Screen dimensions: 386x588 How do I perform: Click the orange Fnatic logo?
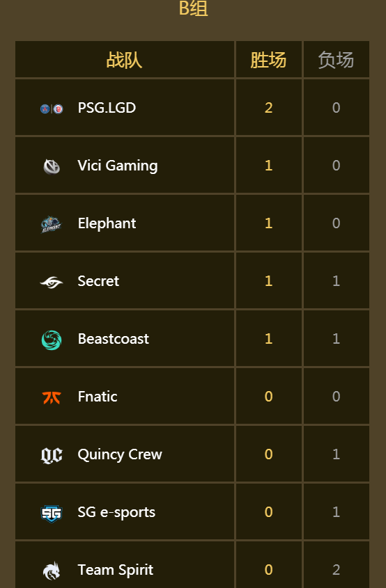(x=52, y=397)
